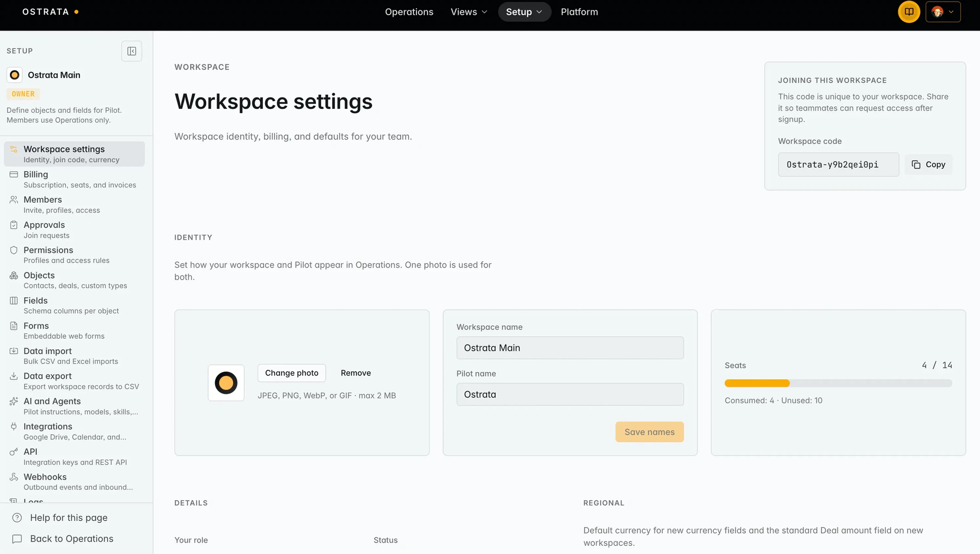Select Help for this page
Image resolution: width=980 pixels, height=554 pixels.
pos(69,518)
